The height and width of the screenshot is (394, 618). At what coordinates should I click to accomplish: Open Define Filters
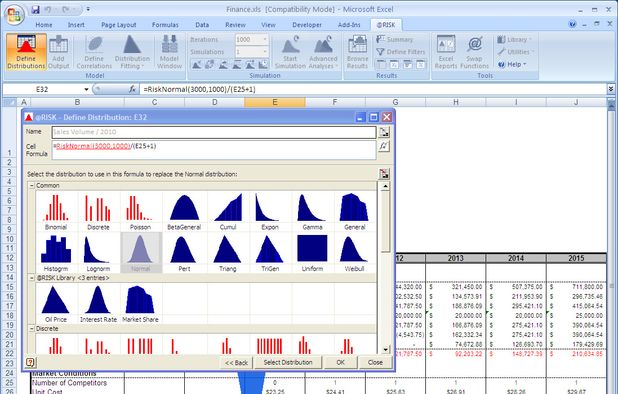click(x=400, y=52)
